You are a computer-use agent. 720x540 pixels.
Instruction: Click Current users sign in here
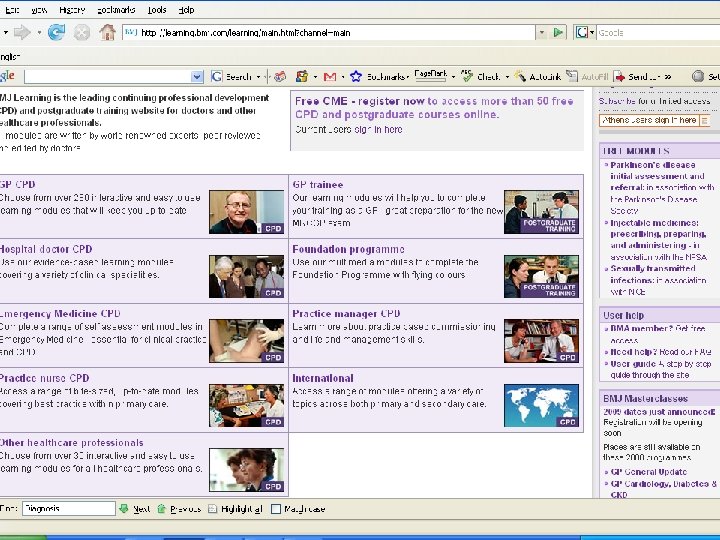[349, 129]
